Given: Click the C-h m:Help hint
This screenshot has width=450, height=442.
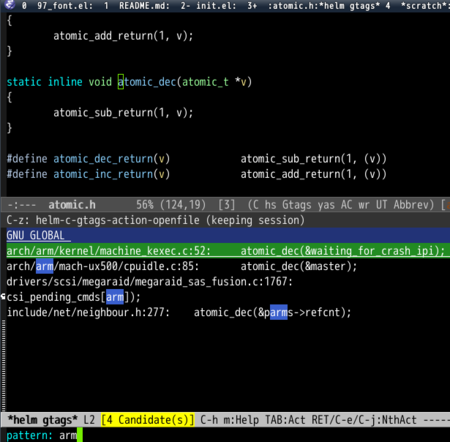Looking at the screenshot, I should tap(229, 420).
